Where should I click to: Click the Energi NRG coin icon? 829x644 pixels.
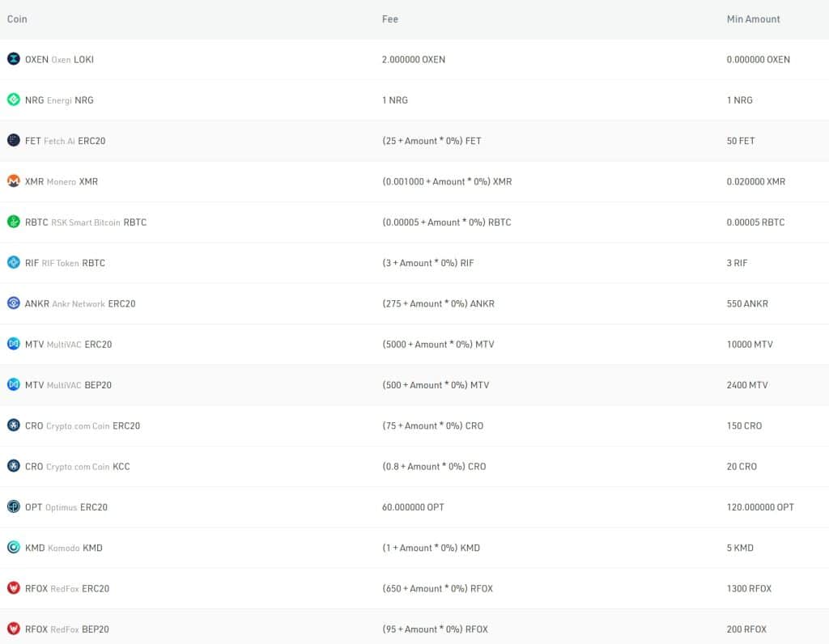(x=14, y=100)
